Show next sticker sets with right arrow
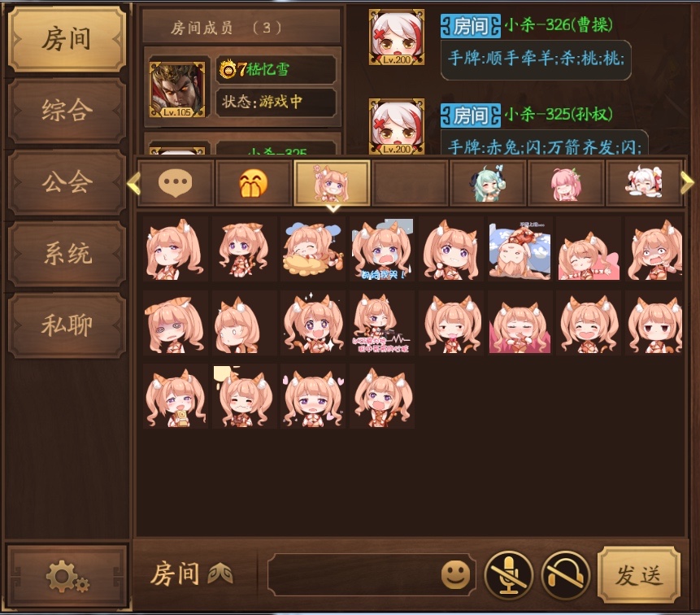This screenshot has height=615, width=700. point(688,182)
